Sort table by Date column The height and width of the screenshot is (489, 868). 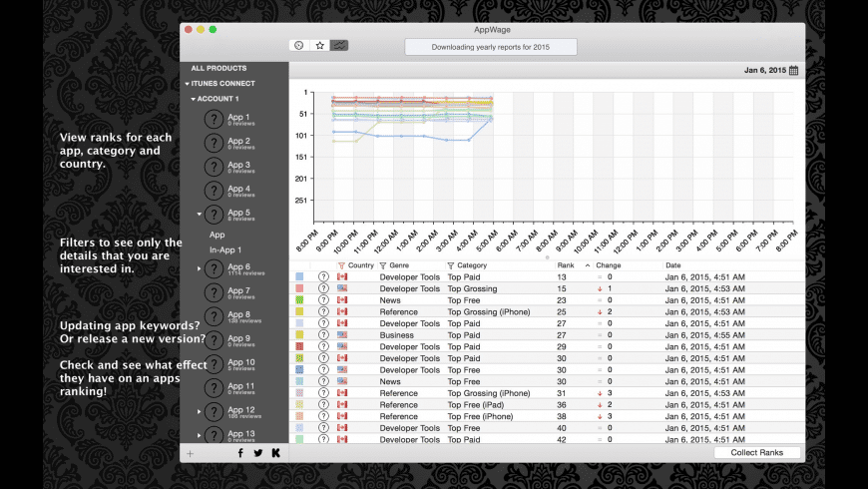(673, 265)
